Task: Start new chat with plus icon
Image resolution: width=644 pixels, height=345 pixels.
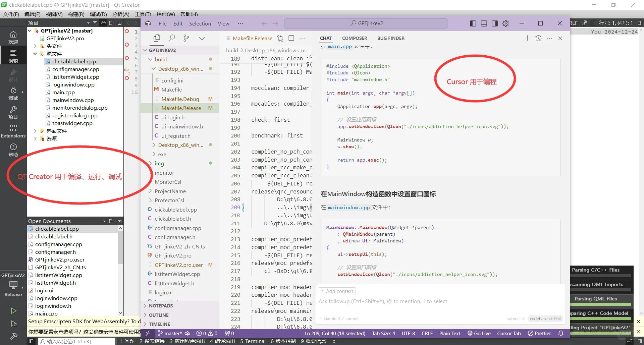Action: click(x=527, y=38)
